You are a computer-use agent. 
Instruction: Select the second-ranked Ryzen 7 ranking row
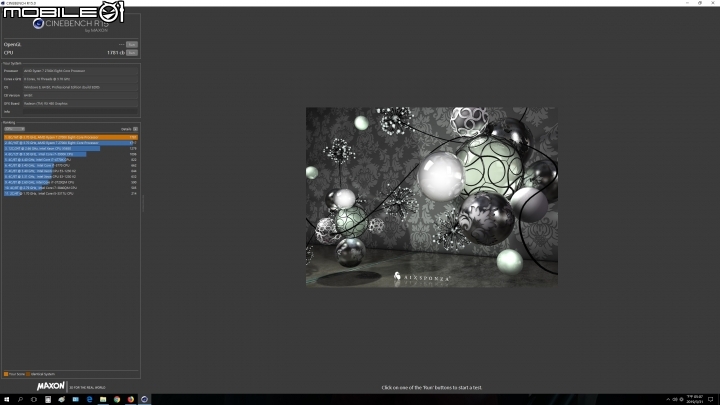[71, 143]
